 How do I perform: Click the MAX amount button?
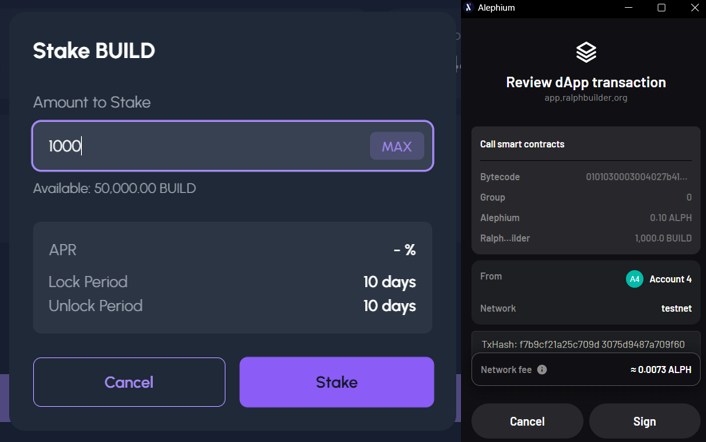click(x=396, y=147)
